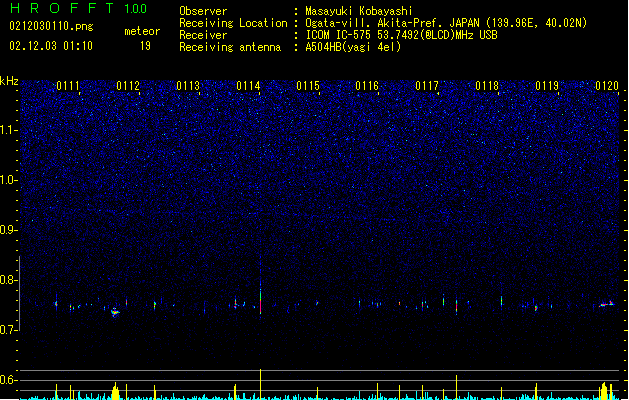Click the date 02.12.03 01:10
This screenshot has height=400, width=629.
coord(51,46)
